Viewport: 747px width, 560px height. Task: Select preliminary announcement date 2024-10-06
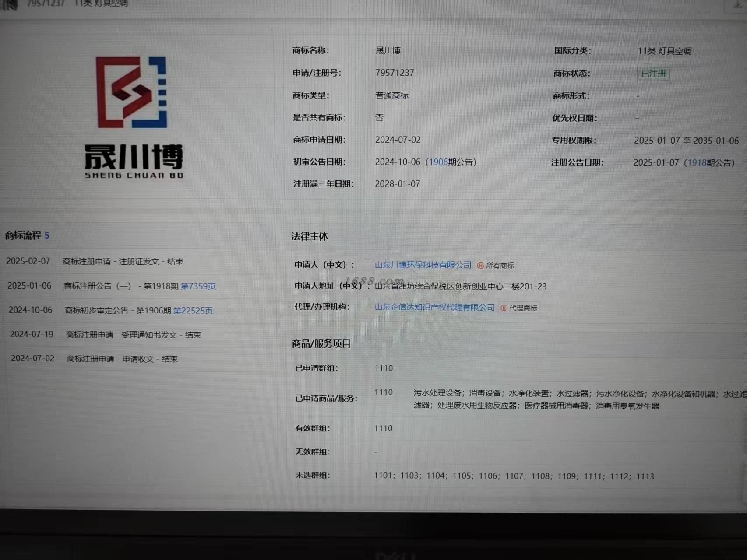[x=398, y=162]
